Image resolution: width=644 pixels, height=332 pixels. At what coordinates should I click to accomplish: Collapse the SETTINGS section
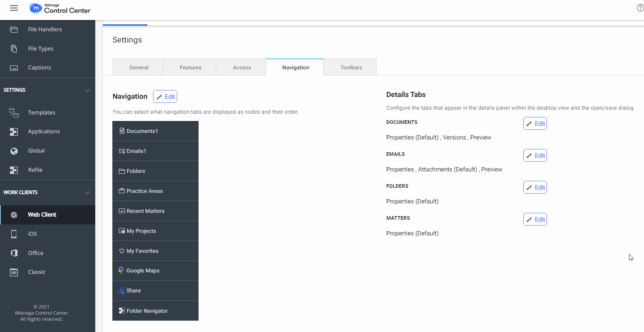[87, 90]
